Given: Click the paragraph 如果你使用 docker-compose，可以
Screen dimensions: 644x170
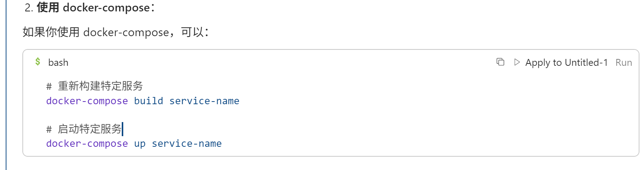Looking at the screenshot, I should (116, 32).
